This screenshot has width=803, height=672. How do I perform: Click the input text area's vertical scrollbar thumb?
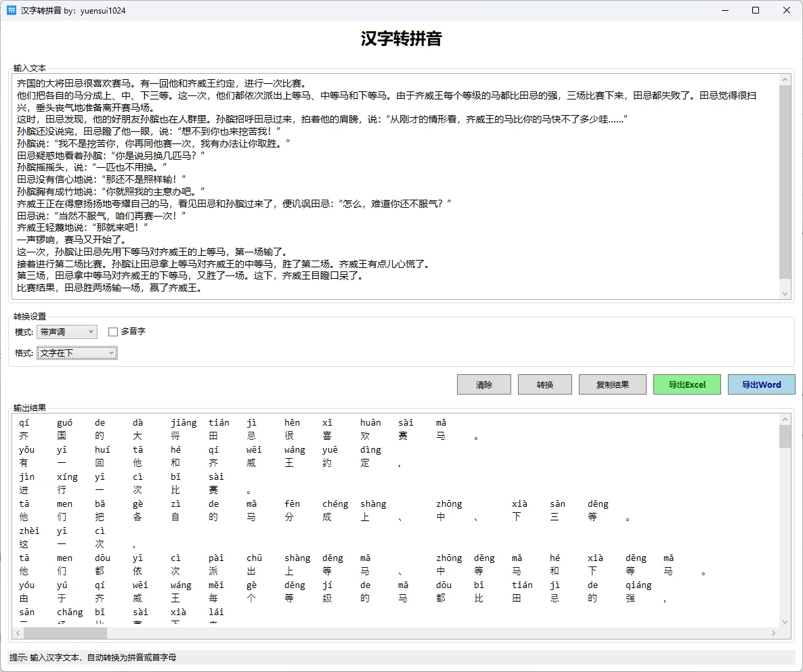click(x=785, y=182)
